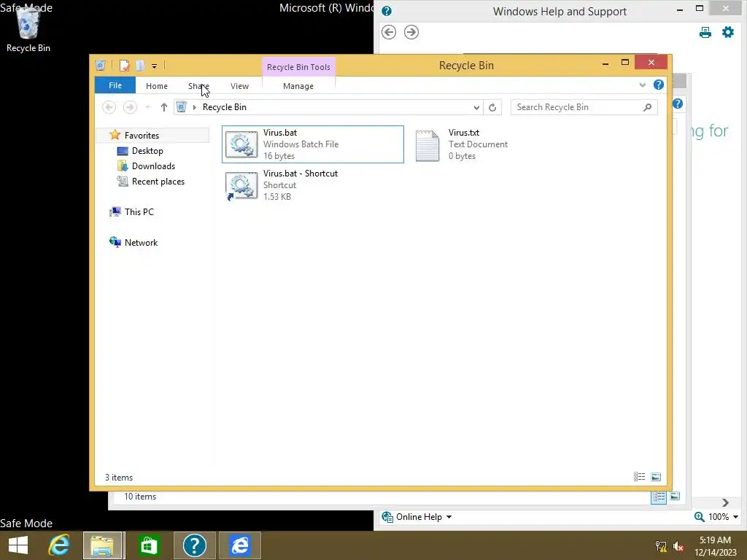Open Downloads in the navigation pane
Image resolution: width=747 pixels, height=560 pixels.
click(153, 166)
